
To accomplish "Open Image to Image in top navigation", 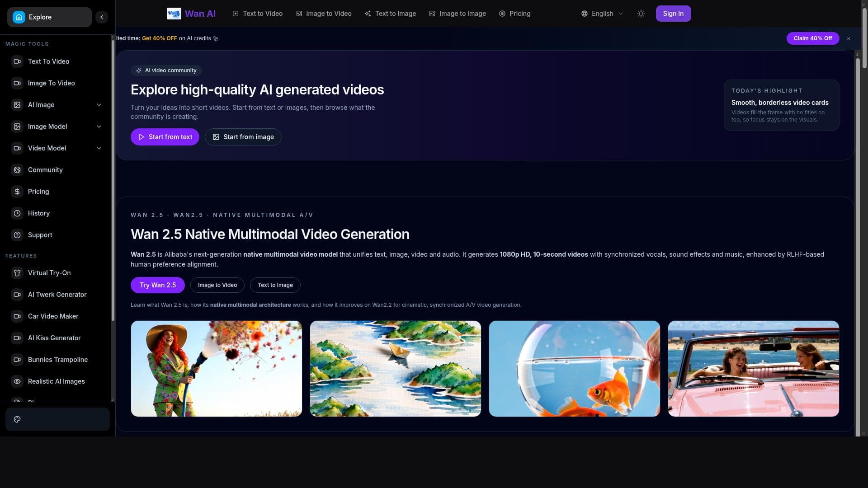I will pyautogui.click(x=457, y=14).
